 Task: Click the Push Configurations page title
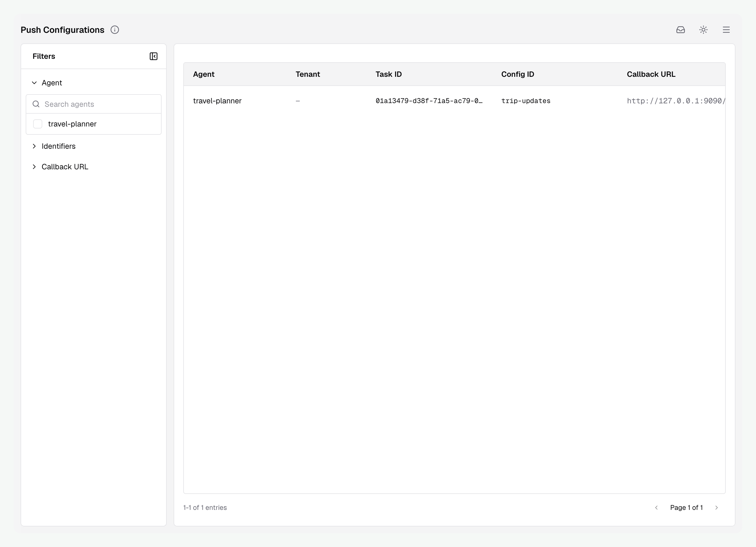click(62, 30)
